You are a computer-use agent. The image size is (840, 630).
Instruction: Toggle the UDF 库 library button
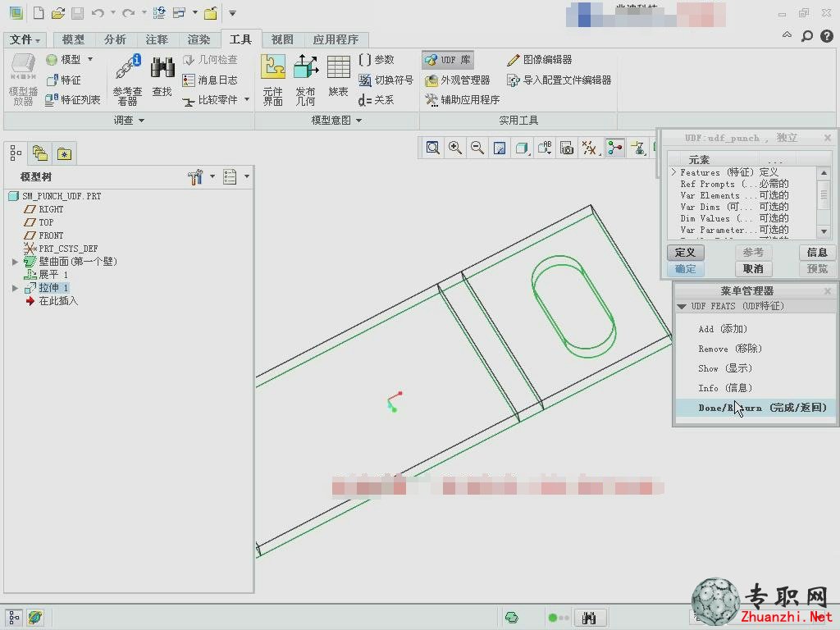447,59
